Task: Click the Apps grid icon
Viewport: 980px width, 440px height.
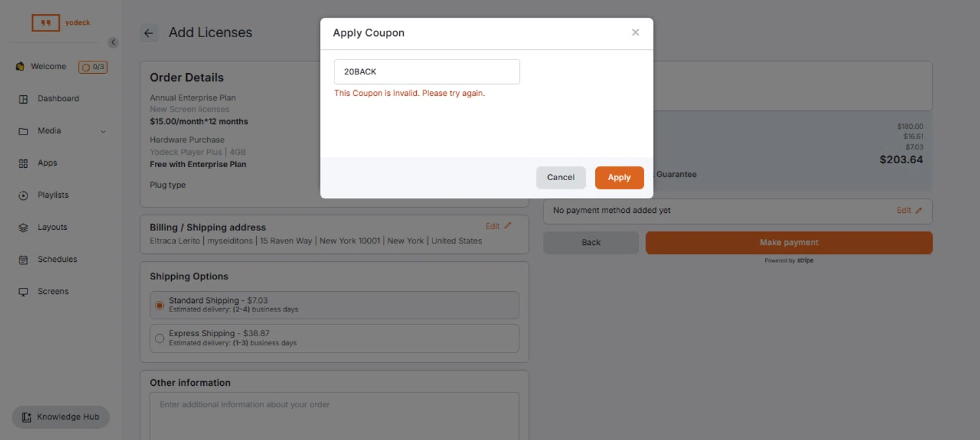Action: point(24,163)
